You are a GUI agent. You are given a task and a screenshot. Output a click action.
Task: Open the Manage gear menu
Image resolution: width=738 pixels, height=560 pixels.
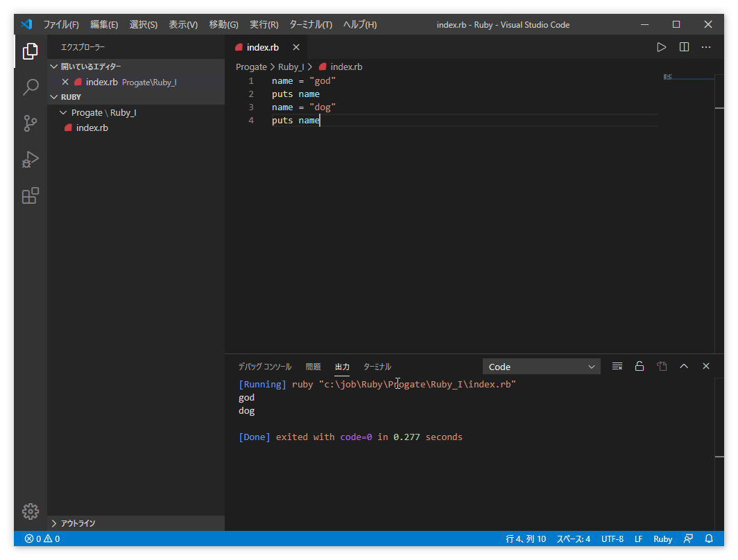point(30,511)
